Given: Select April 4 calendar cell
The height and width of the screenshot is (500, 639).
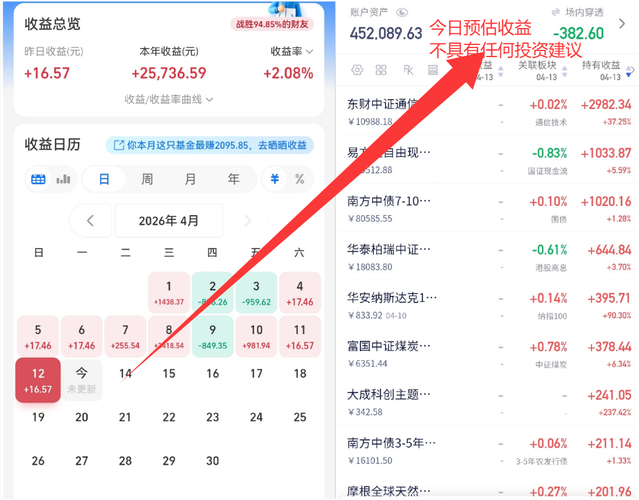Looking at the screenshot, I should 300,293.
